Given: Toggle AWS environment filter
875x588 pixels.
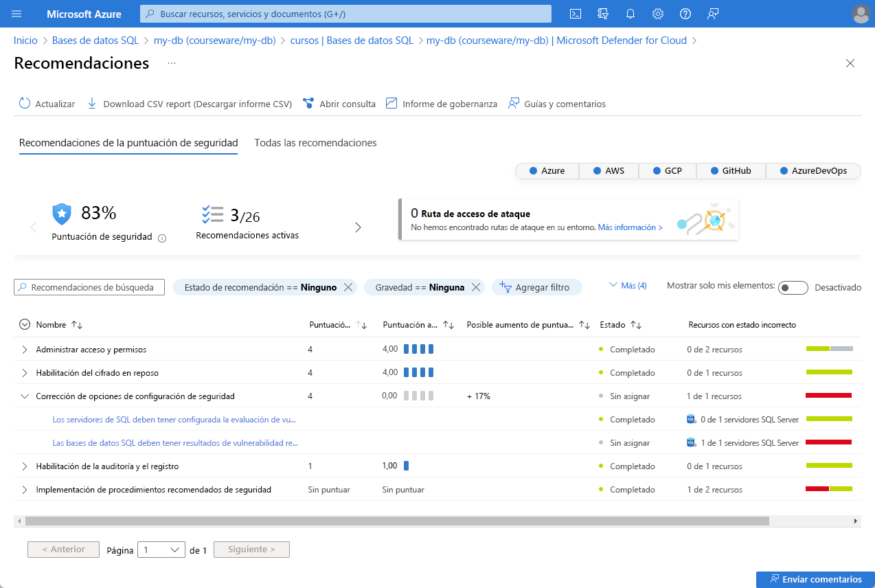Looking at the screenshot, I should 609,171.
